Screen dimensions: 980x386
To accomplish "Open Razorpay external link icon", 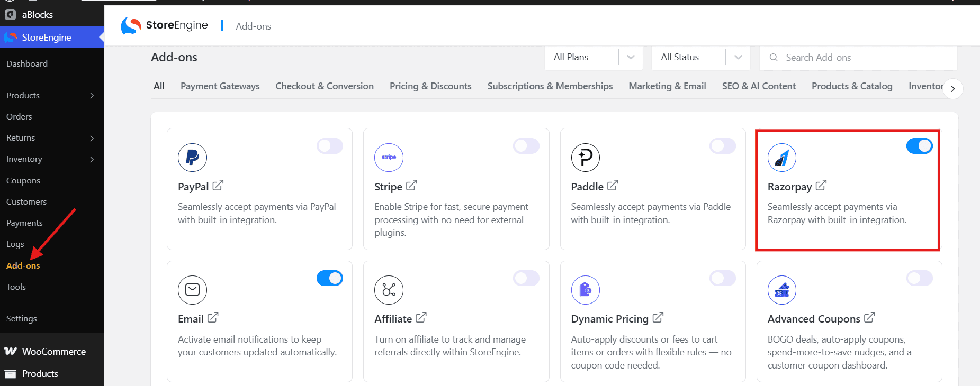I will coord(821,186).
